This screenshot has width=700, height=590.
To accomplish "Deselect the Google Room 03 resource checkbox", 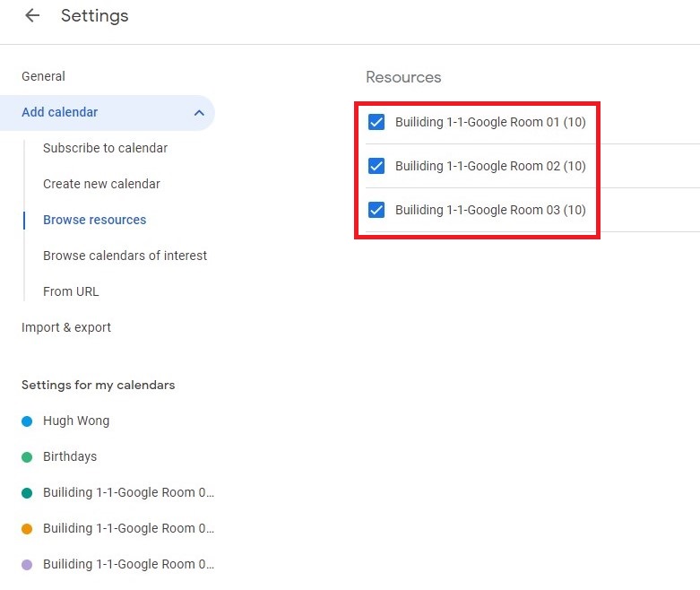I will click(376, 210).
